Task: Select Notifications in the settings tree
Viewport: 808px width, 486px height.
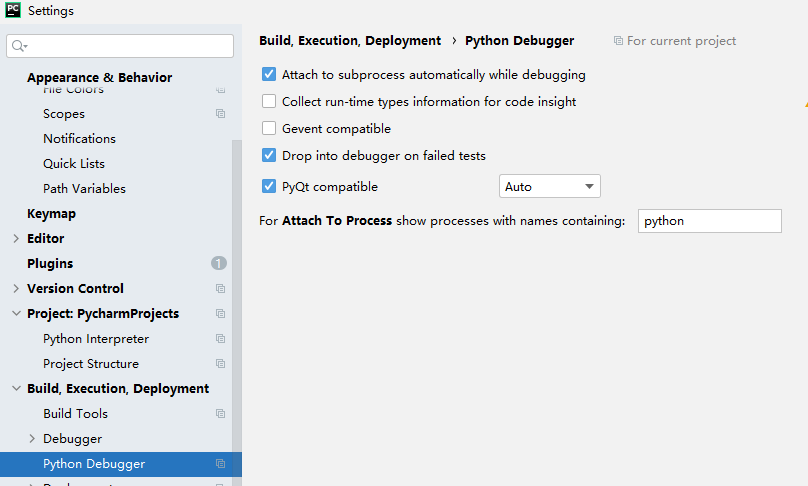Action: tap(79, 139)
